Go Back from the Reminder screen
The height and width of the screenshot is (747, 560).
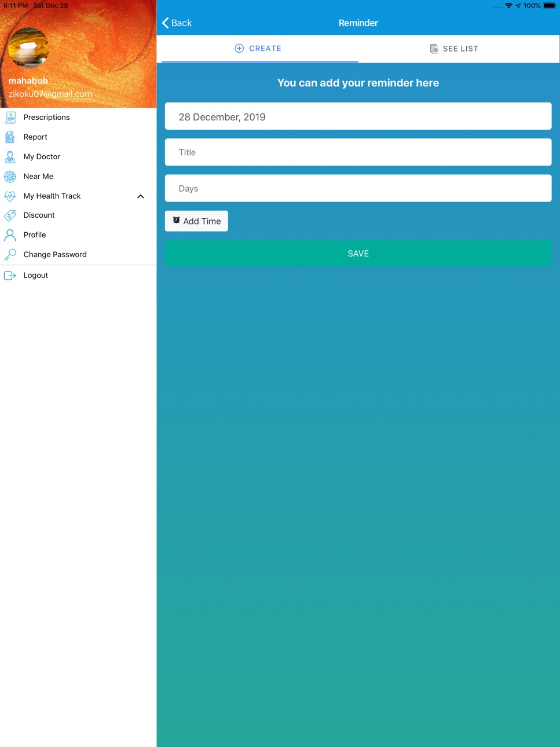(x=177, y=23)
